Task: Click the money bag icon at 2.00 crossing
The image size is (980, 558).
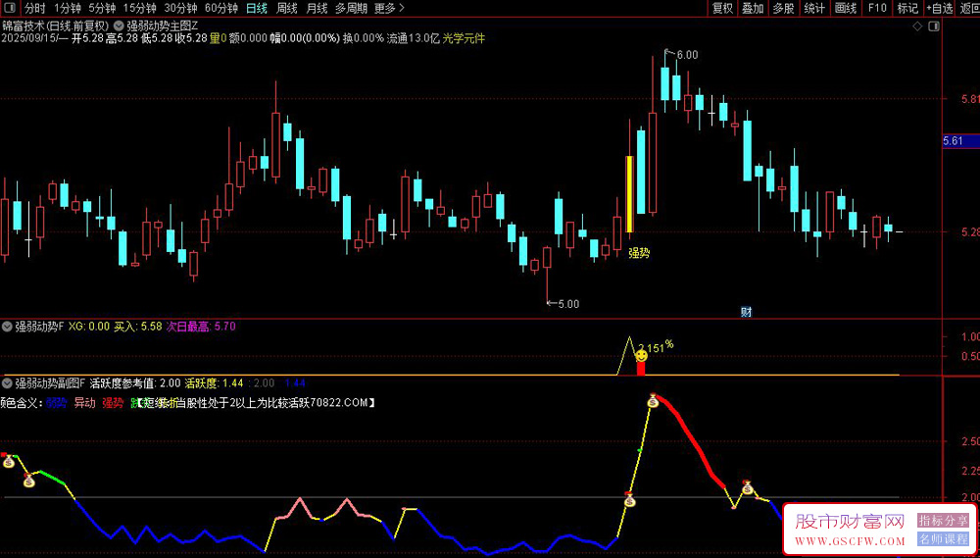Action: [x=629, y=500]
